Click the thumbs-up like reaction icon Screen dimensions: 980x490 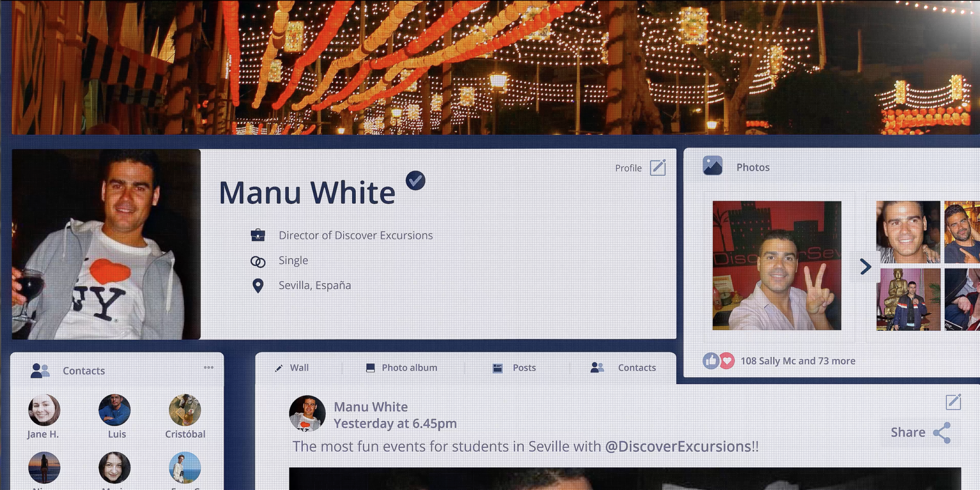pyautogui.click(x=710, y=361)
